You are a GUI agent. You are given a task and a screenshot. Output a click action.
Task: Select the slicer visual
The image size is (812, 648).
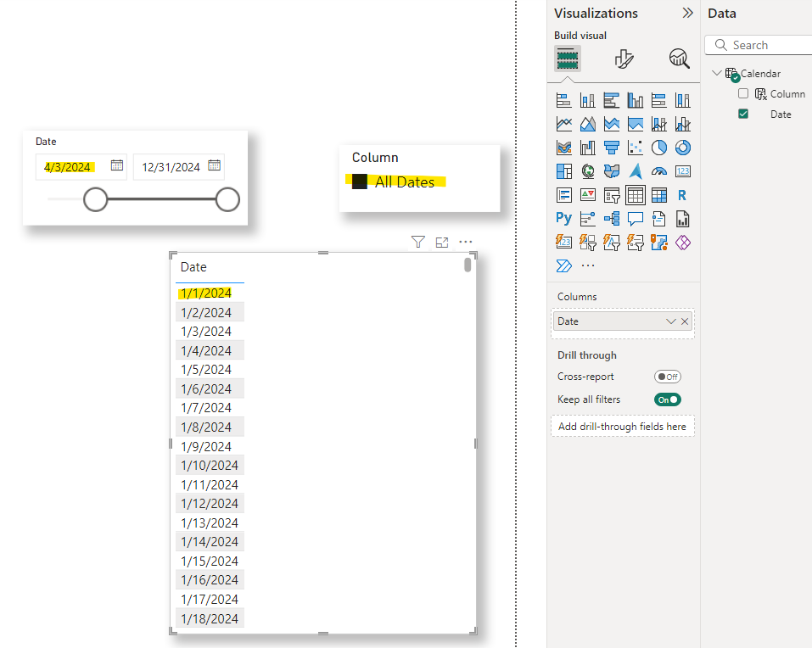[x=611, y=195]
